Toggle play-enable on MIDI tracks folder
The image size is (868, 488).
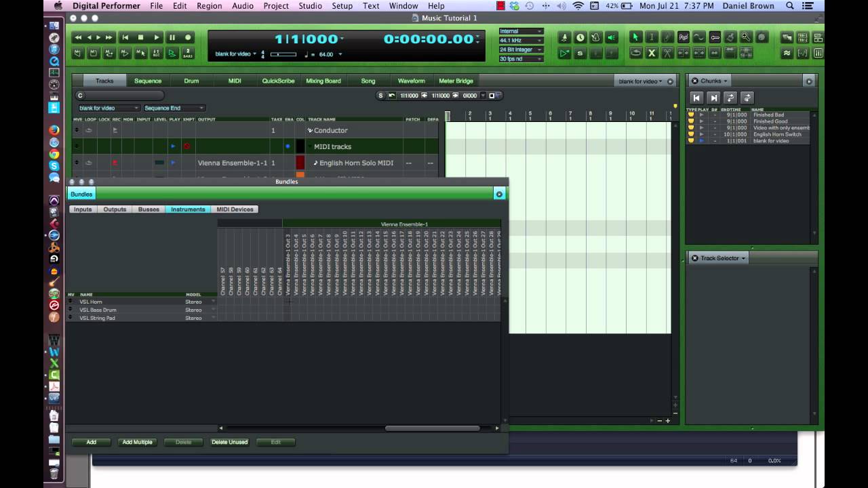[172, 146]
